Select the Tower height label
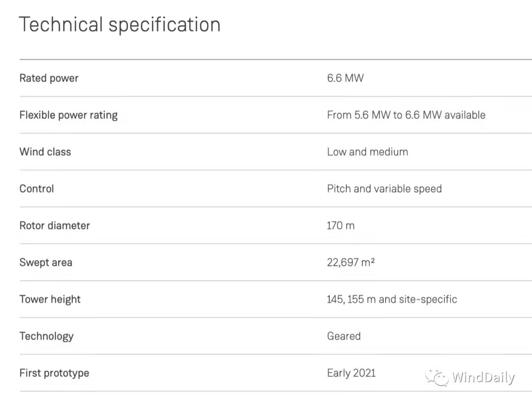The height and width of the screenshot is (402, 532). (50, 299)
